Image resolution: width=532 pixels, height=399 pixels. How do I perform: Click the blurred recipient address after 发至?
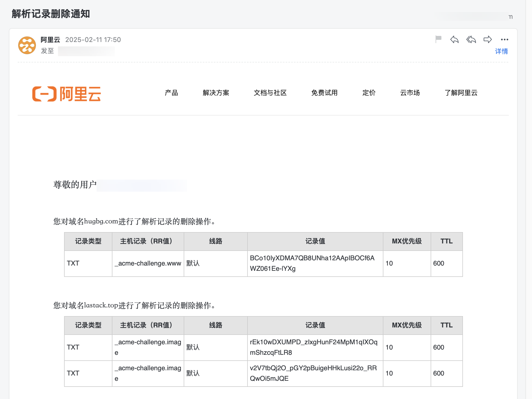pos(86,51)
